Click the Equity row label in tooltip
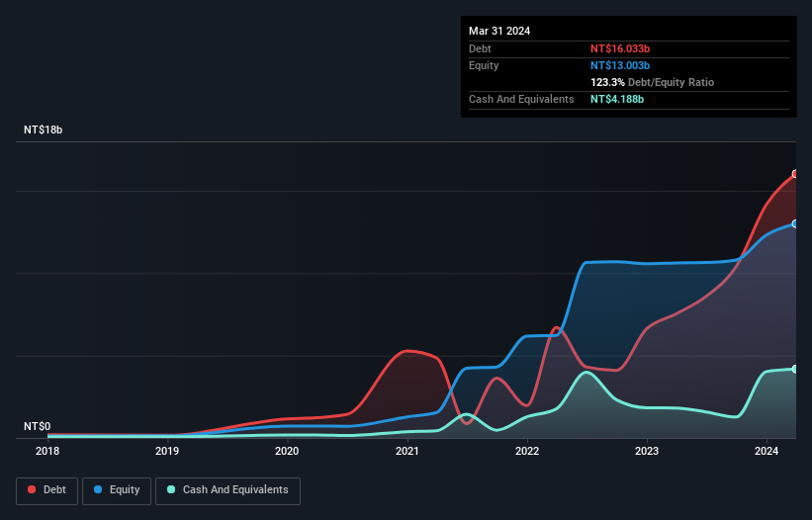Image resolution: width=812 pixels, height=520 pixels. click(484, 65)
